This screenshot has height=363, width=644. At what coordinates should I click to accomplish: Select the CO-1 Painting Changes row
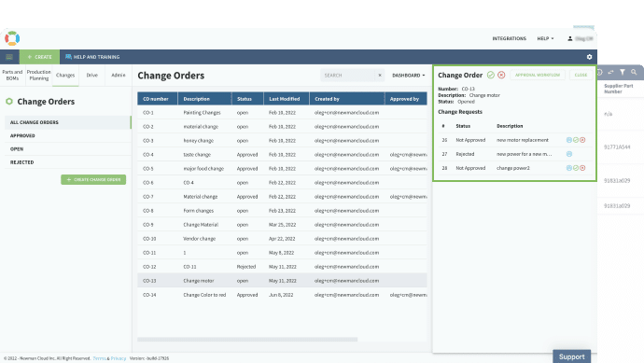(x=282, y=113)
